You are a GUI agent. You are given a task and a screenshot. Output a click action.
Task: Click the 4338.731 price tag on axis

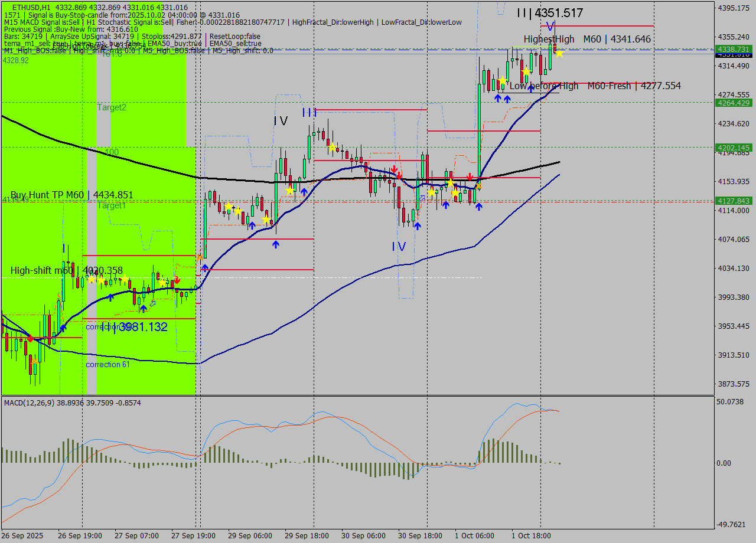tap(733, 49)
